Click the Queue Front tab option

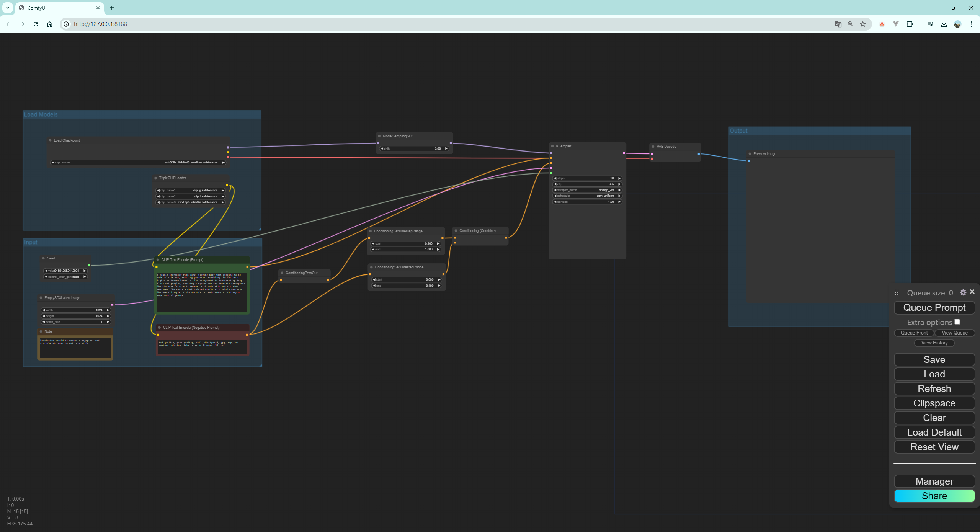pos(913,332)
